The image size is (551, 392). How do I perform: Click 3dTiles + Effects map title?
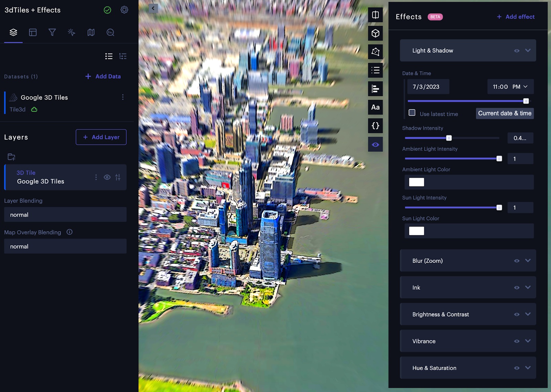[x=32, y=10]
